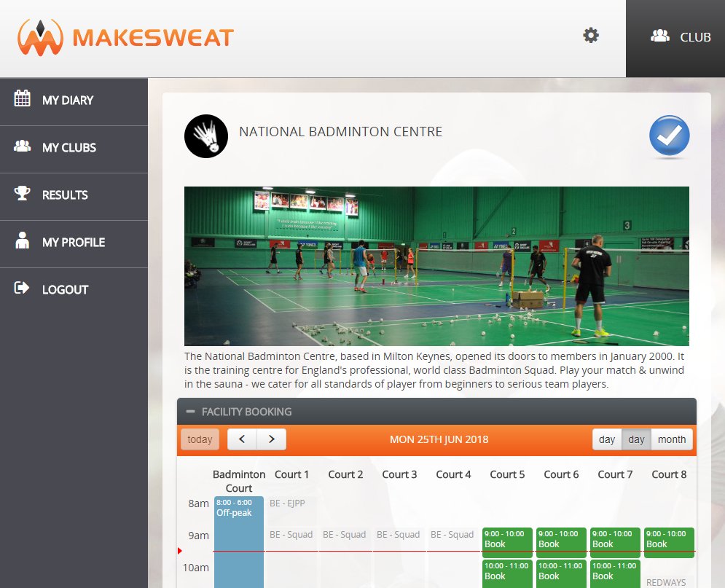Viewport: 725px width, 588px height.
Task: Open My Profile menu item
Action: coord(74,244)
